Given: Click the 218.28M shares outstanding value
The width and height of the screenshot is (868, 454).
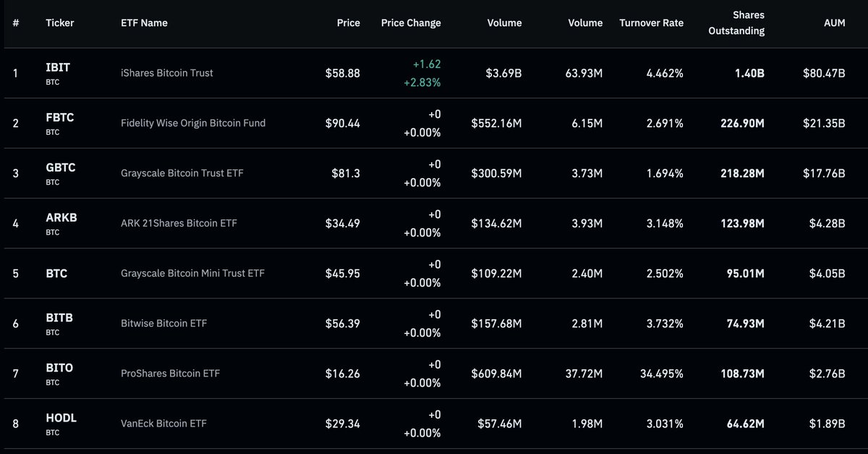Looking at the screenshot, I should click(743, 173).
